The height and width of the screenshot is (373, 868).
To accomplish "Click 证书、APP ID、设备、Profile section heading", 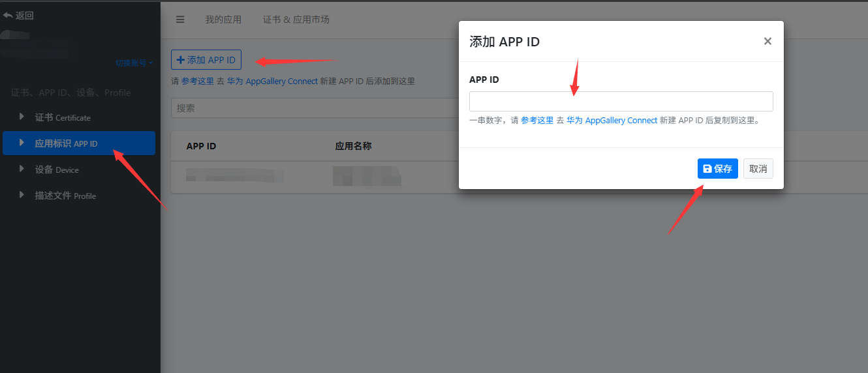I will click(70, 93).
